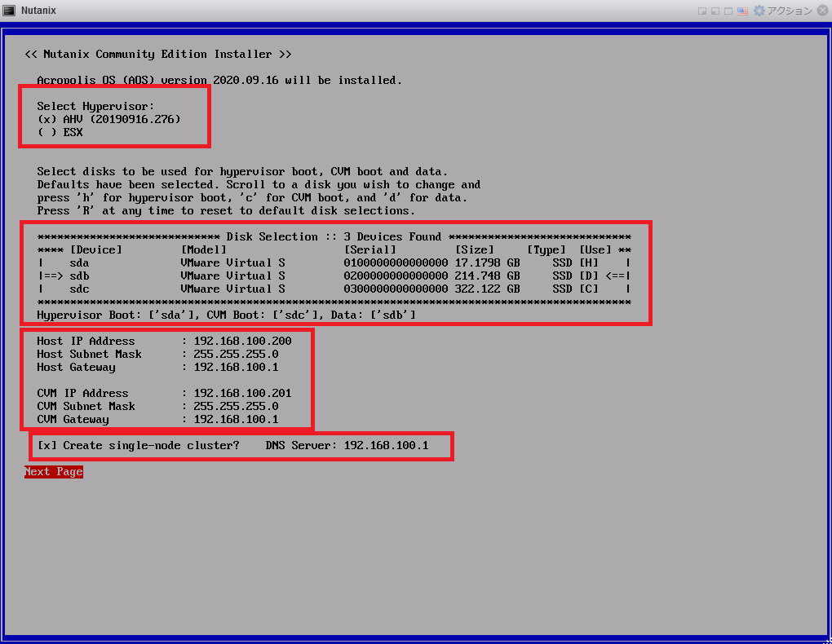This screenshot has width=832, height=644.
Task: Click the first console size icon in title bar
Action: click(702, 11)
